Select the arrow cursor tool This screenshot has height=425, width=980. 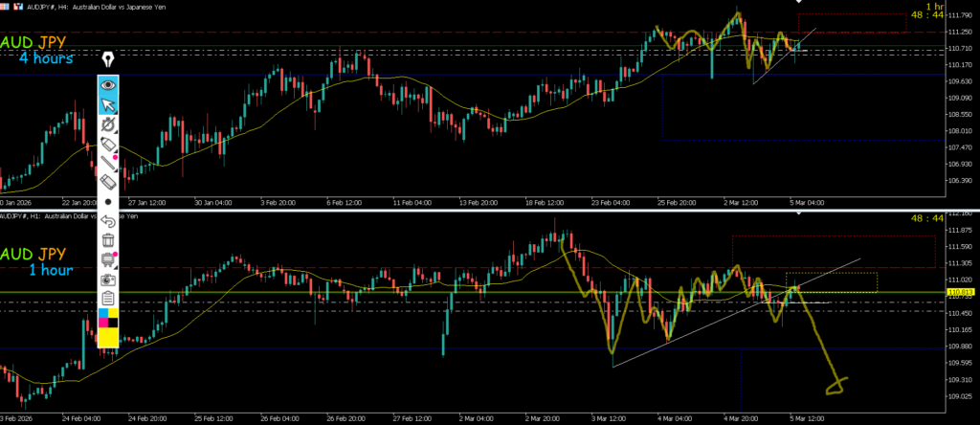pyautogui.click(x=108, y=104)
